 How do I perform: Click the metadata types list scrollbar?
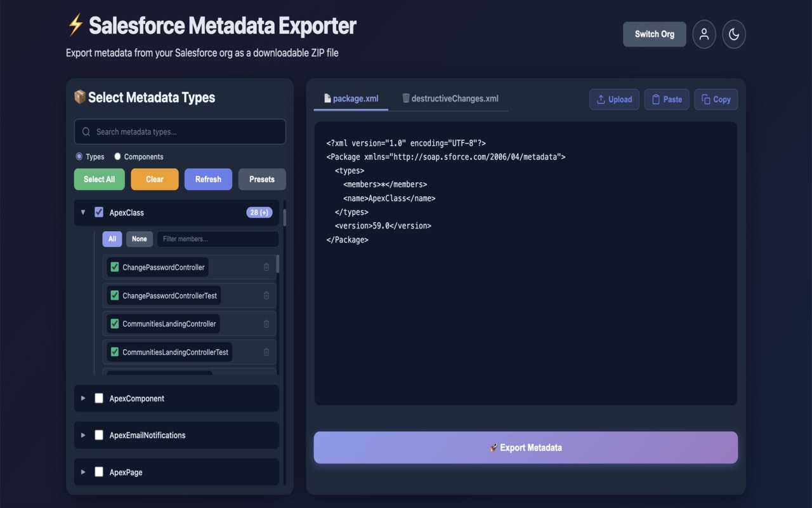(284, 218)
